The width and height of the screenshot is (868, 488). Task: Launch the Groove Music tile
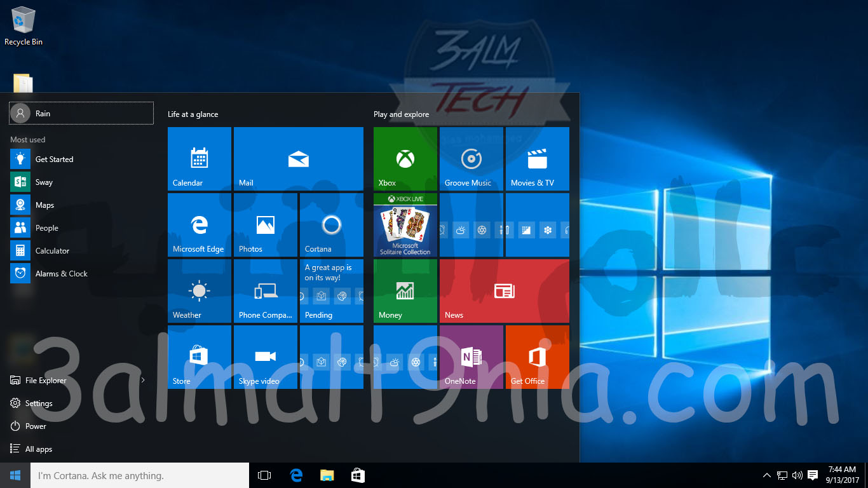[x=471, y=159]
